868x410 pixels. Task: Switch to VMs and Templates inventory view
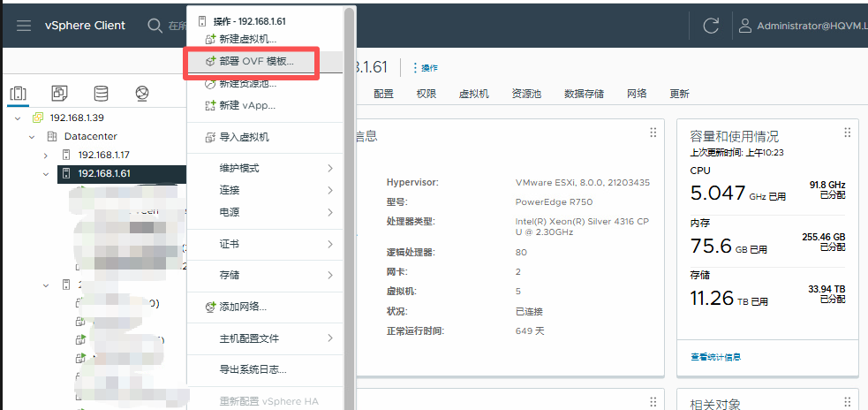click(x=60, y=94)
